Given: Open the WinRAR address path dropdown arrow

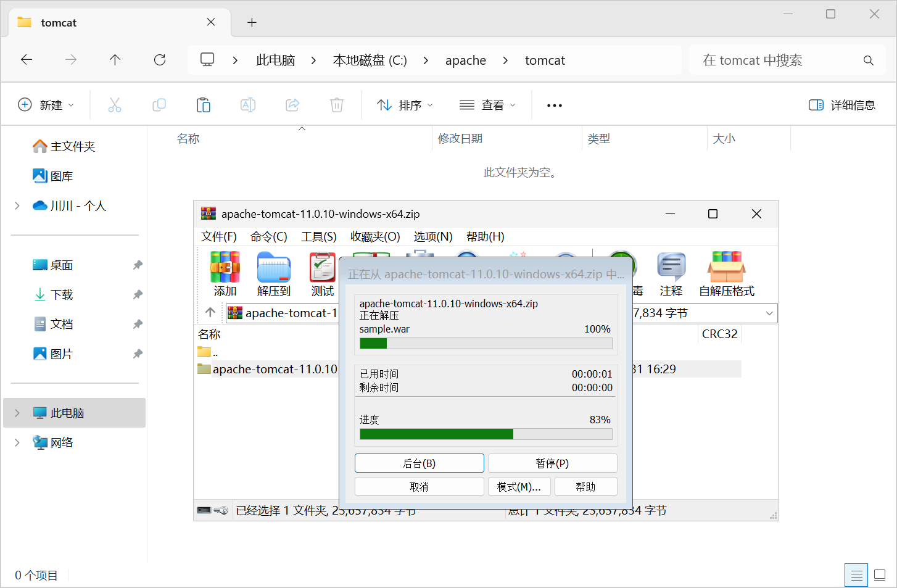Looking at the screenshot, I should point(769,313).
